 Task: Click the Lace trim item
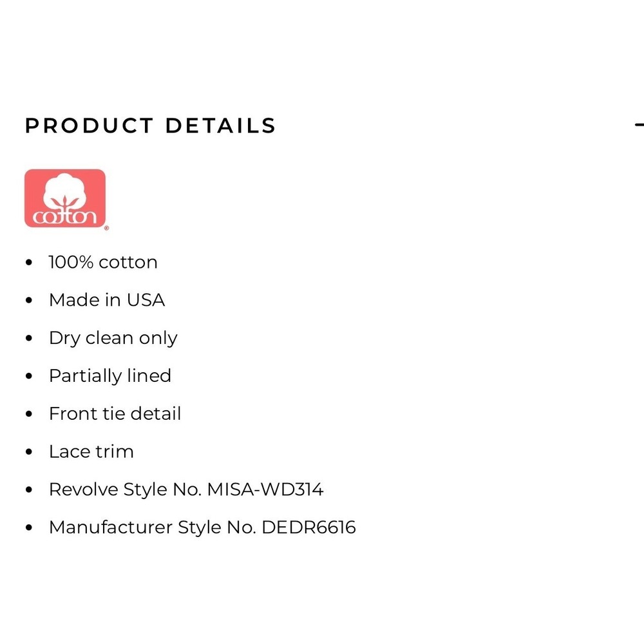91,451
